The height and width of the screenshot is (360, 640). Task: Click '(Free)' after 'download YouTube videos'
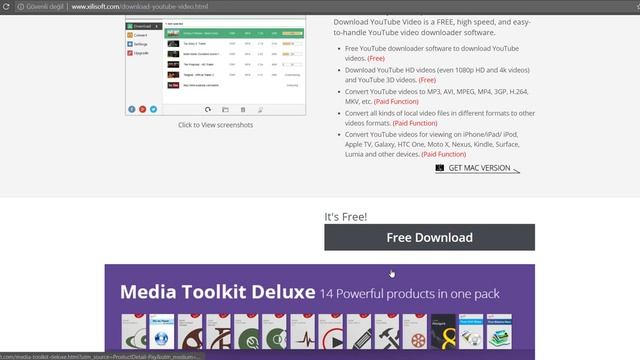376,58
